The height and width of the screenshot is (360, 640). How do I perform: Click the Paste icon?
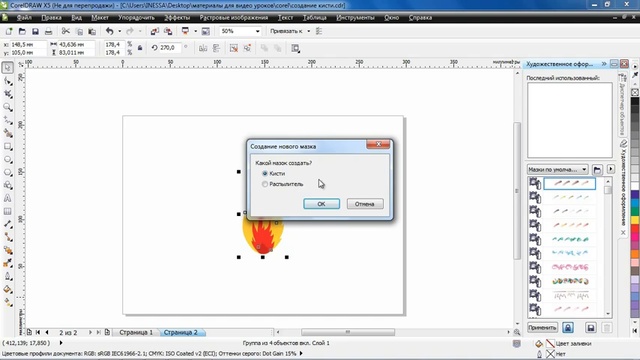coord(92,31)
